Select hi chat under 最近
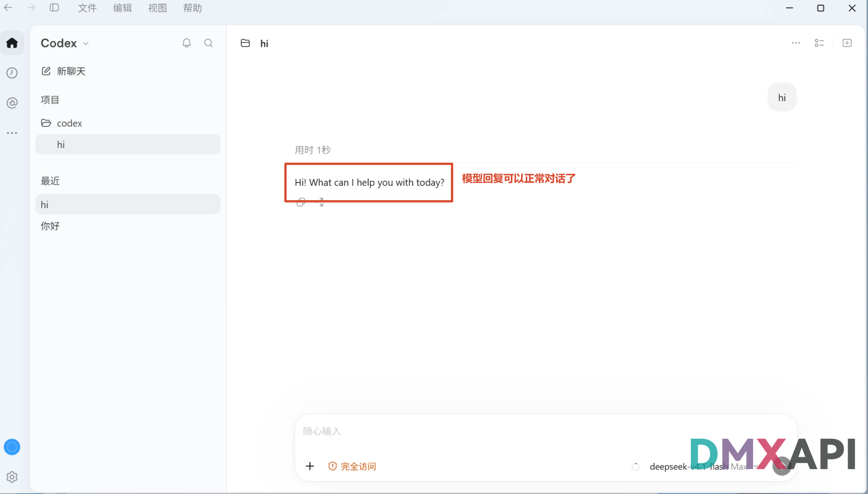This screenshot has height=494, width=868. click(x=128, y=204)
